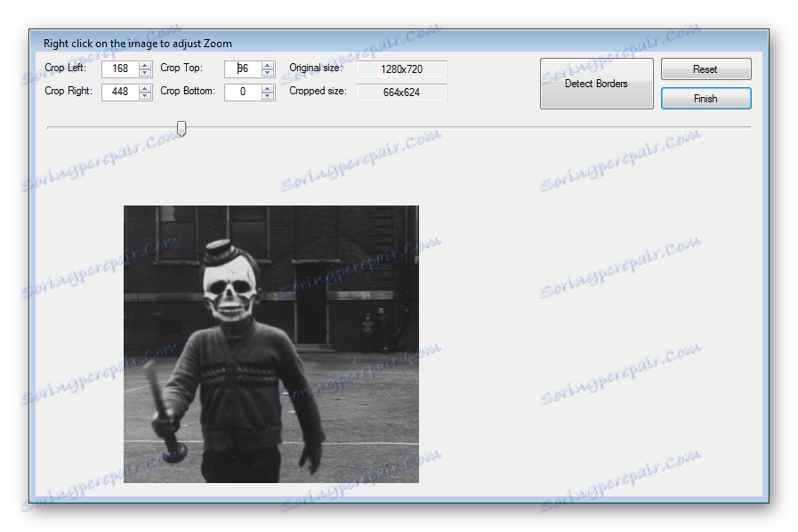Focus the Crop Bottom field showing 0

243,93
